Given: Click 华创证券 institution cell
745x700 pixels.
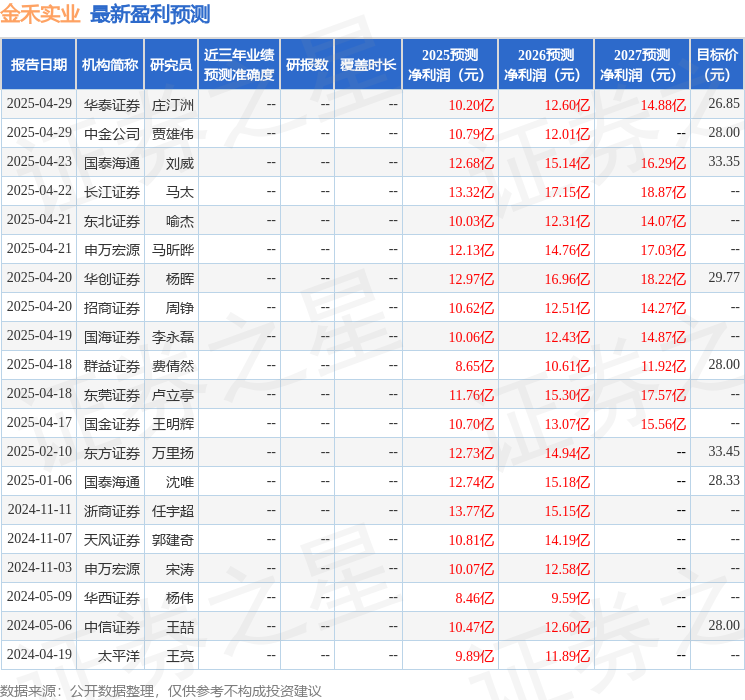Looking at the screenshot, I should [x=112, y=279].
